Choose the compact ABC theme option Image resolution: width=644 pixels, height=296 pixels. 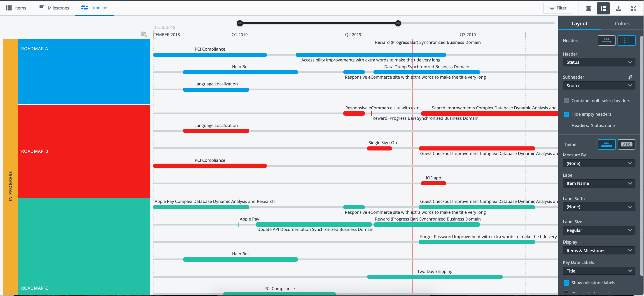coord(626,144)
